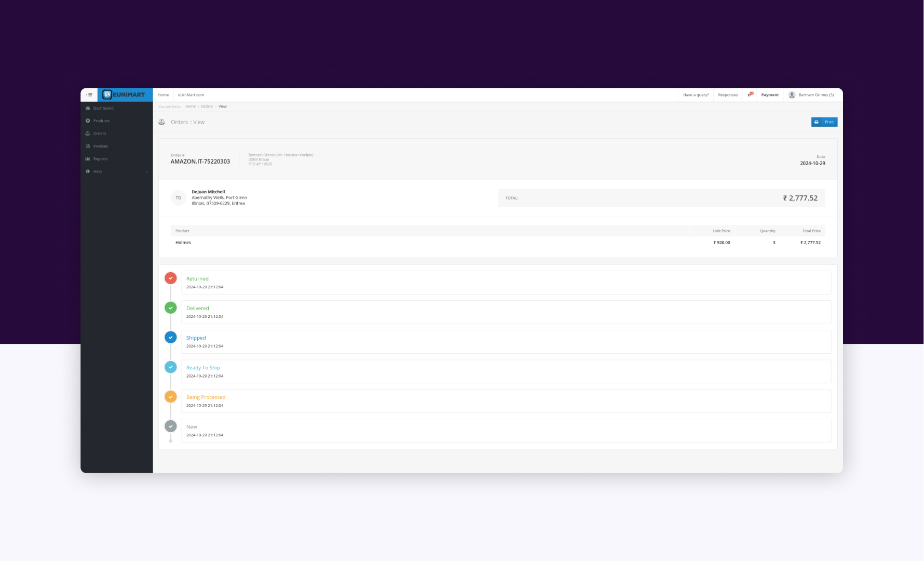This screenshot has width=924, height=561.
Task: Go to Orders in the sidebar
Action: 100,133
